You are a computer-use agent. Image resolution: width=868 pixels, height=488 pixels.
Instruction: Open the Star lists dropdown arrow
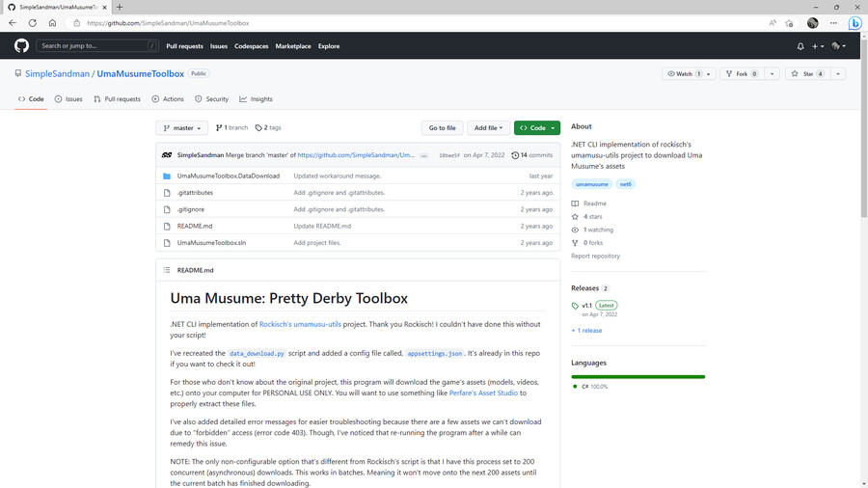(838, 74)
